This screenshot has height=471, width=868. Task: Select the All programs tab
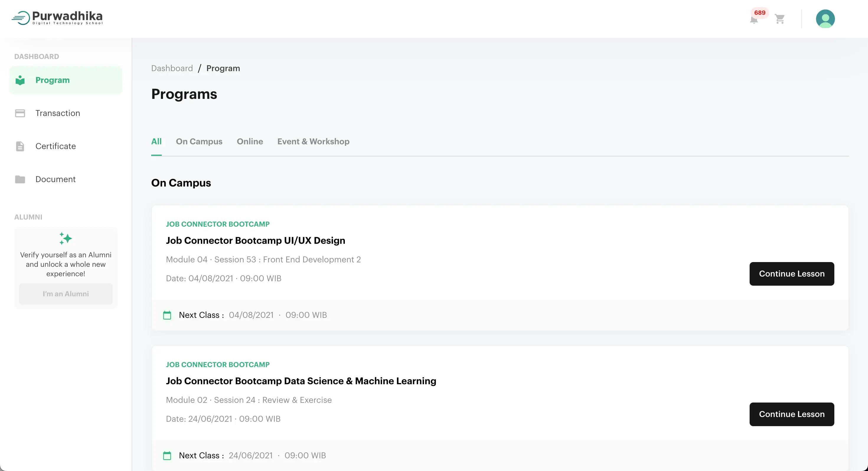pos(156,141)
